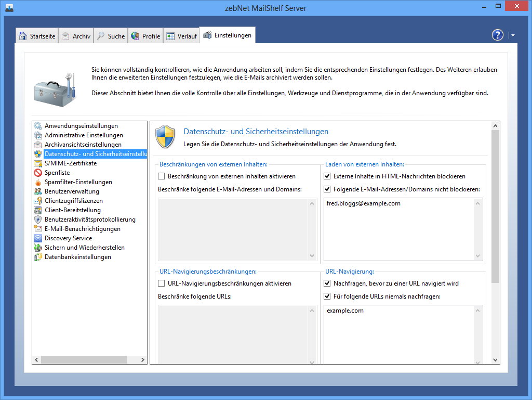Open Spamfilter-Einstellungen entry
532x400 pixels.
(x=78, y=182)
